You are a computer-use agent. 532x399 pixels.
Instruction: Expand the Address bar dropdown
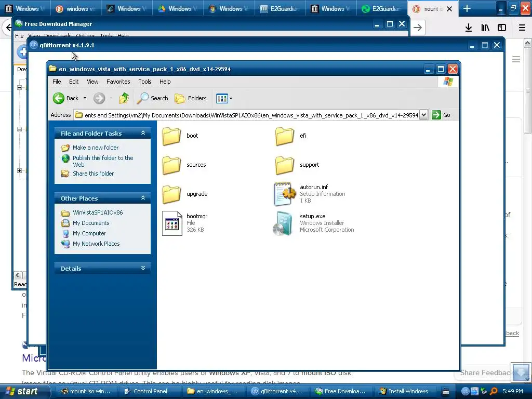(x=423, y=115)
